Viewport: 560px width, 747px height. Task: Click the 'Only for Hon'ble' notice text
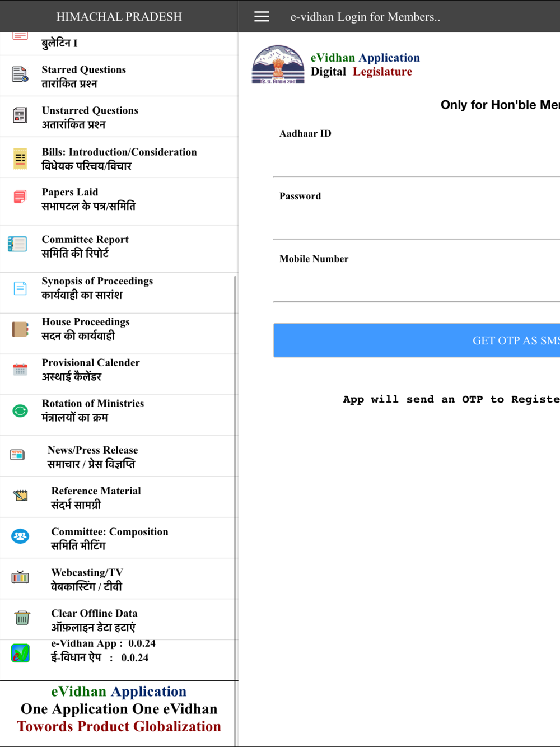click(500, 105)
